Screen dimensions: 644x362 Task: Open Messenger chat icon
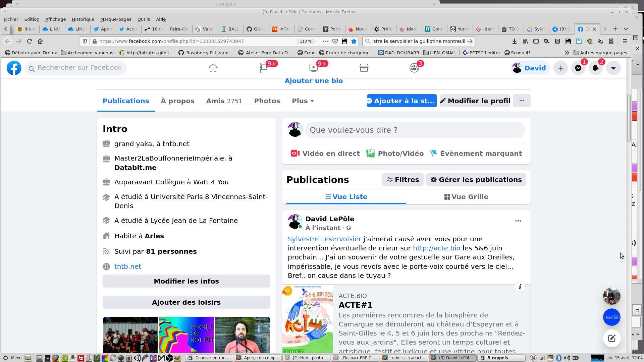click(578, 68)
